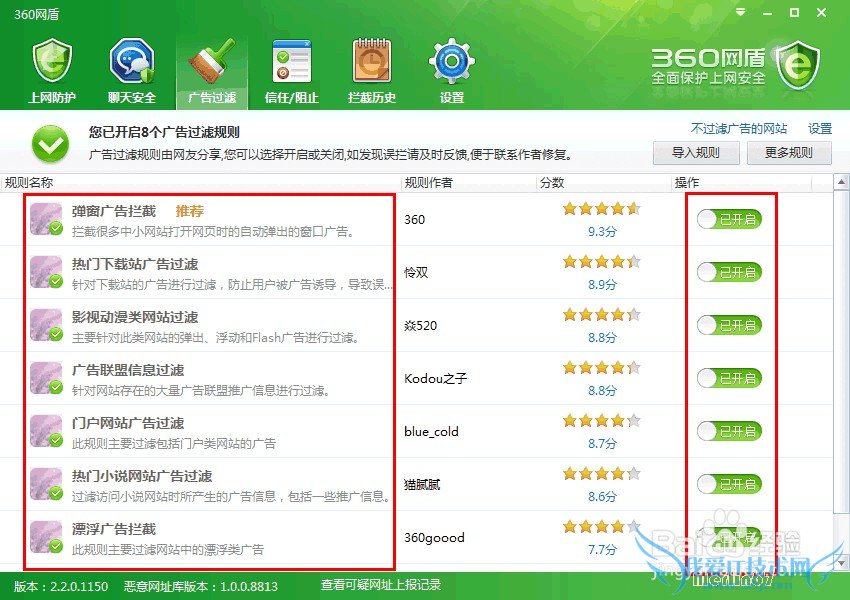Click the 恶意网址库版本 status text

201,586
